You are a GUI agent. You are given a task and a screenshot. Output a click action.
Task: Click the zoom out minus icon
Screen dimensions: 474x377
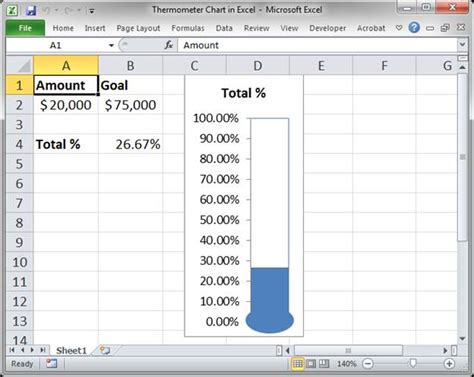[x=368, y=364]
